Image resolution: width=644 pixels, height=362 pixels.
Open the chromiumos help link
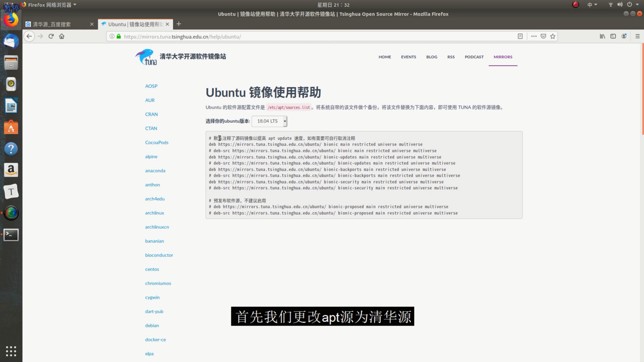pyautogui.click(x=158, y=283)
